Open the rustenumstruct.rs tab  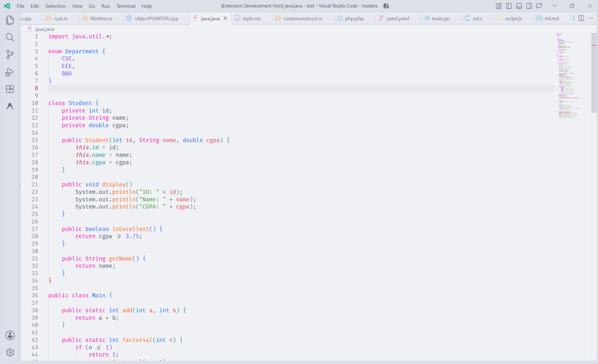[x=303, y=18]
